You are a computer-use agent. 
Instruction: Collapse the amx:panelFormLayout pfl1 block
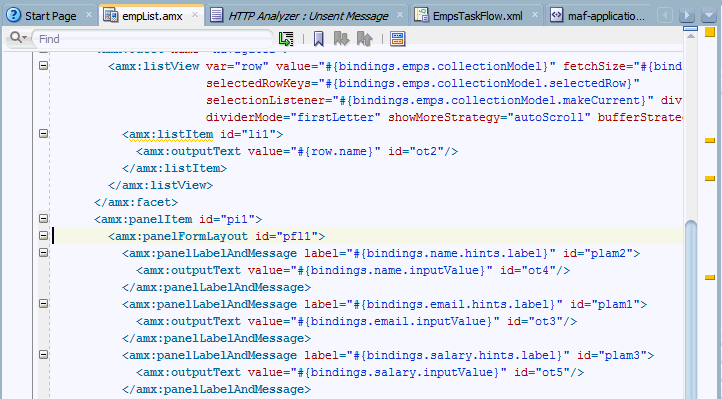(x=43, y=236)
